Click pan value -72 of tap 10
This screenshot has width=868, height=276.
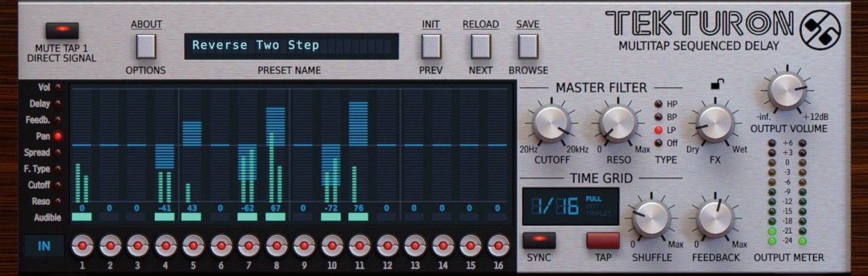coord(331,208)
